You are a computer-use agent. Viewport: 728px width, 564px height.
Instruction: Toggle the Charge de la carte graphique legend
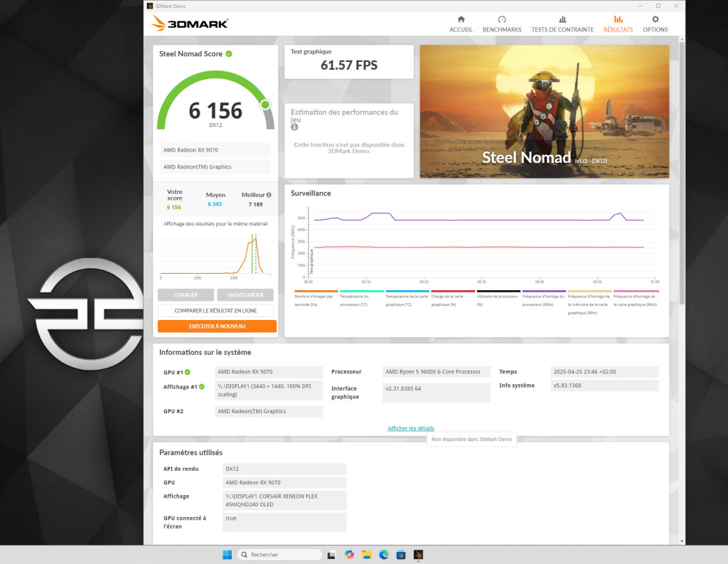(x=453, y=299)
